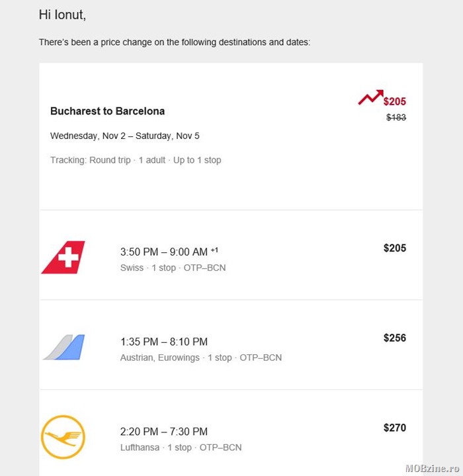Select the 1:35 PM – 8:10 PM flight
This screenshot has width=463, height=476.
click(164, 342)
